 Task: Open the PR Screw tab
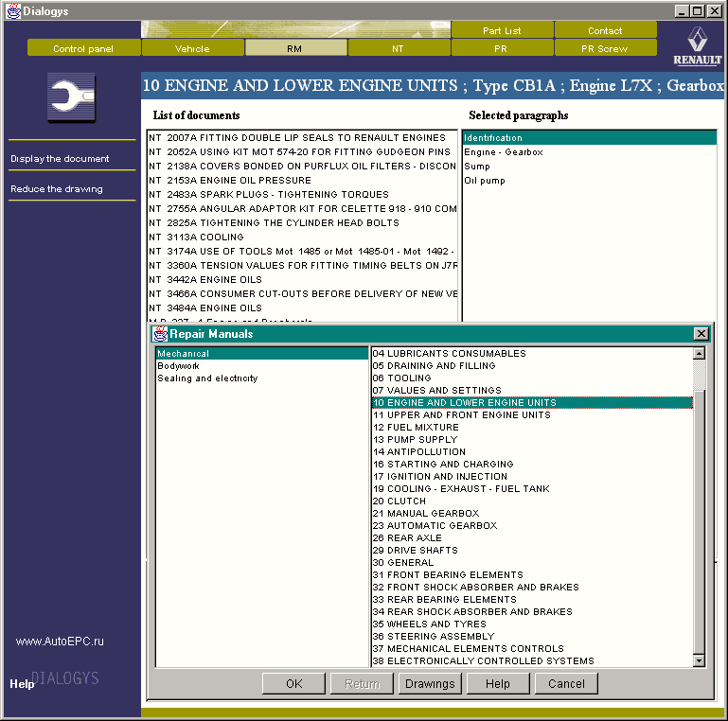click(605, 48)
